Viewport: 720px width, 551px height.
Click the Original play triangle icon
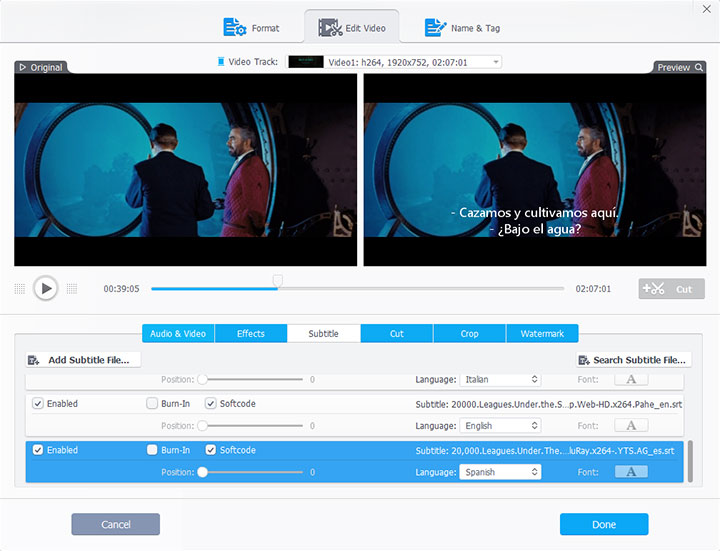point(22,67)
